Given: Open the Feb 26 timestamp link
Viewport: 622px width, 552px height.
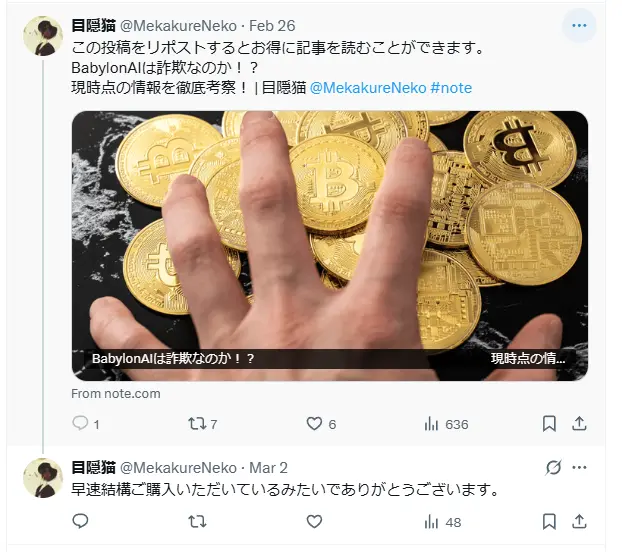Looking at the screenshot, I should (x=272, y=26).
